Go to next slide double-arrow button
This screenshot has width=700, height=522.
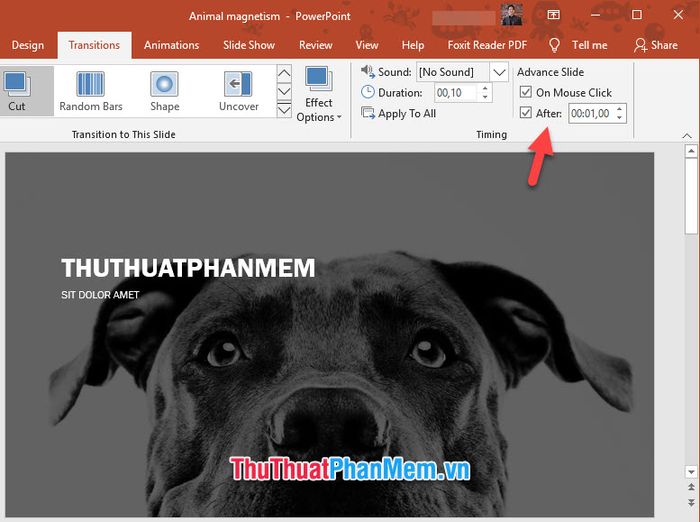(691, 502)
